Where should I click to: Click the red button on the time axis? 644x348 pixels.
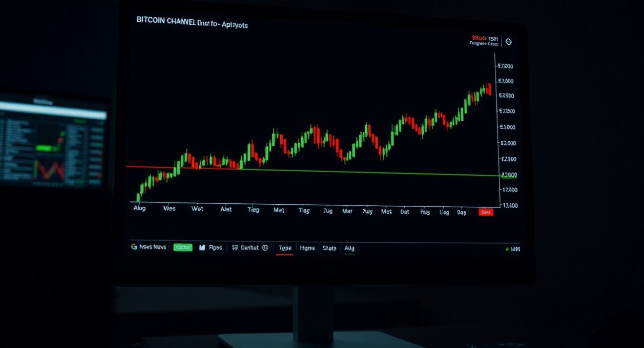486,212
